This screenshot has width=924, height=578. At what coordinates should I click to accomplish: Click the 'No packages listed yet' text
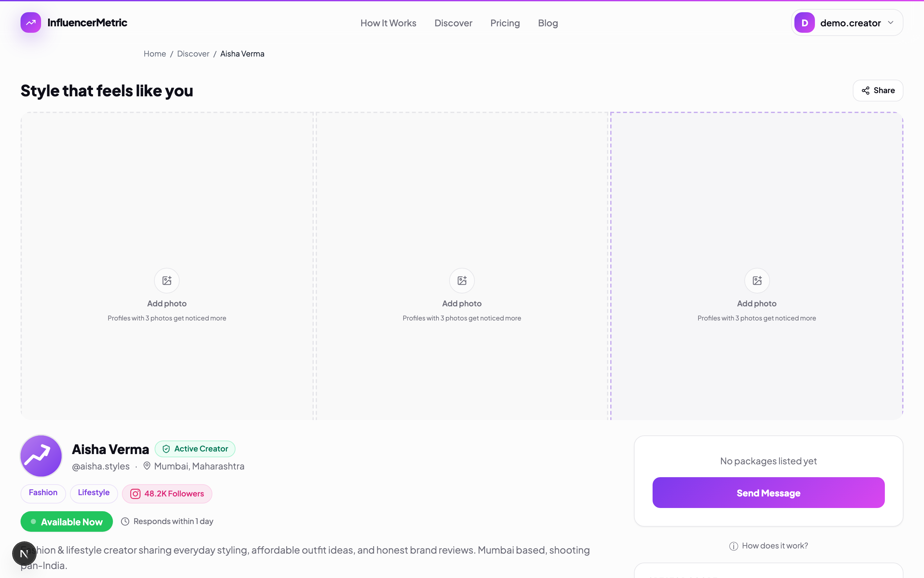point(768,461)
